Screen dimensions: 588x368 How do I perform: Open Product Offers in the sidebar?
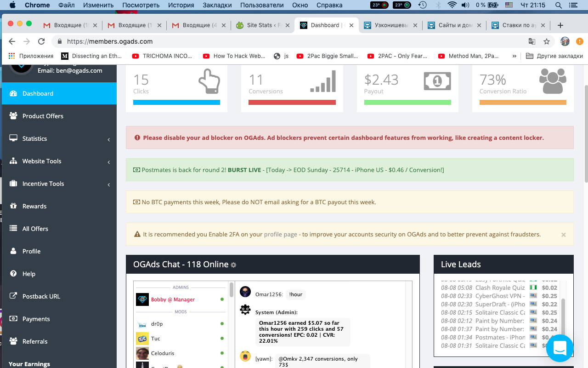point(59,116)
